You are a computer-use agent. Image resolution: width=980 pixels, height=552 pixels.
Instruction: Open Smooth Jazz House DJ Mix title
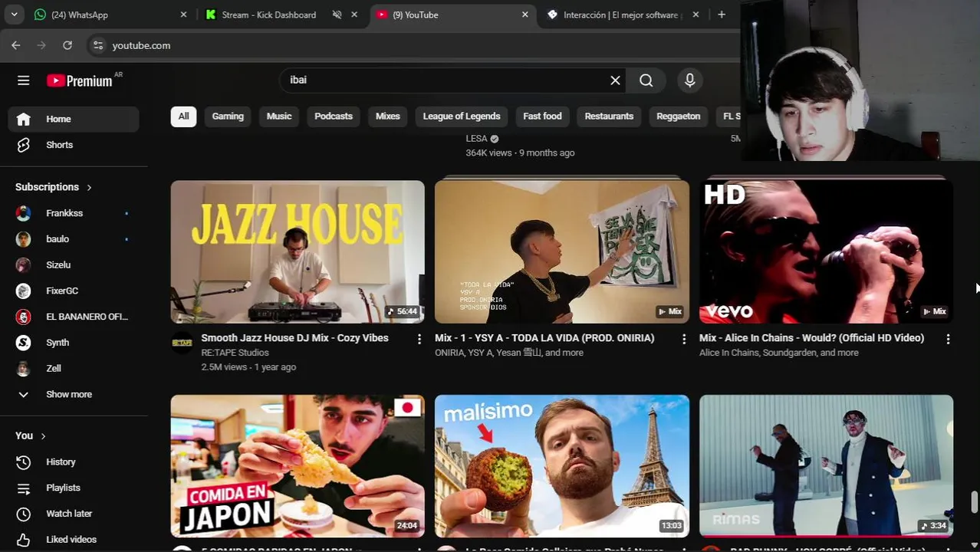[294, 338]
